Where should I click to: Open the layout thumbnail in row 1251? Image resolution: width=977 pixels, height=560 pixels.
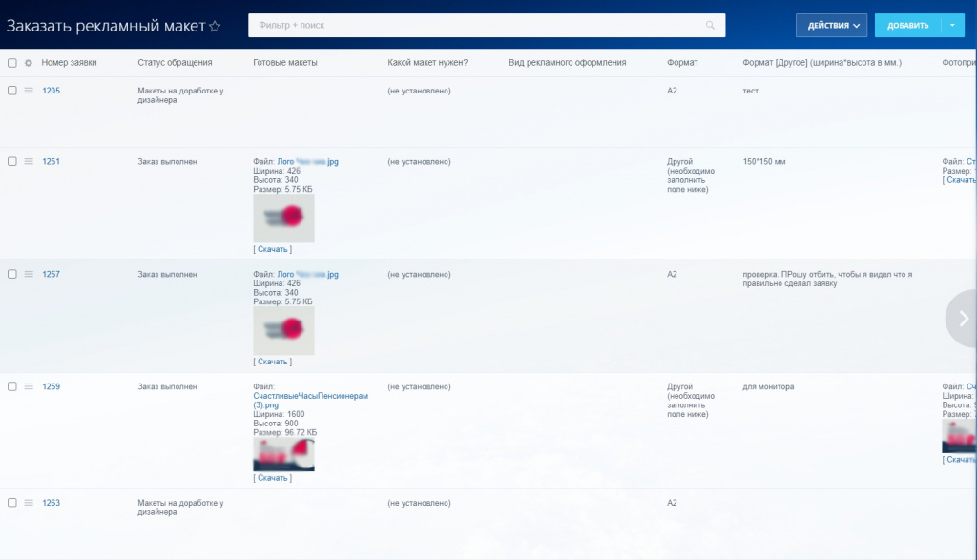coord(283,218)
